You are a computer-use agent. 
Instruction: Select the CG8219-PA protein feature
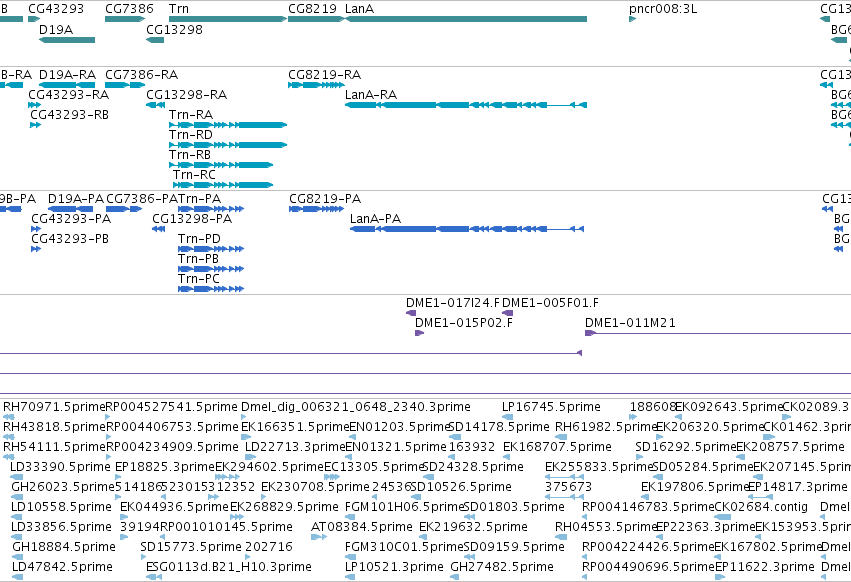tap(317, 209)
